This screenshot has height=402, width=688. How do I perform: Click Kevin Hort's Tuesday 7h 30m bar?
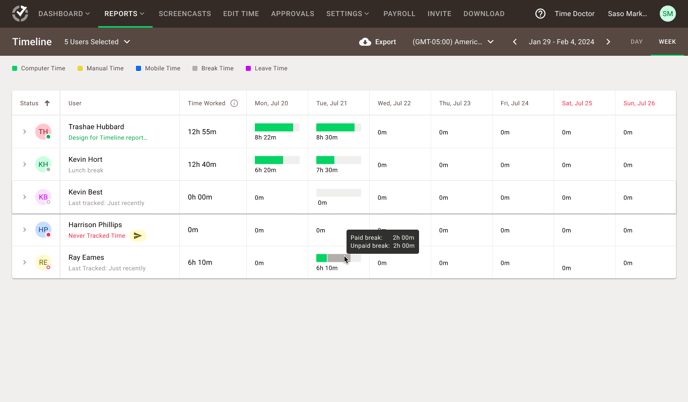[338, 160]
